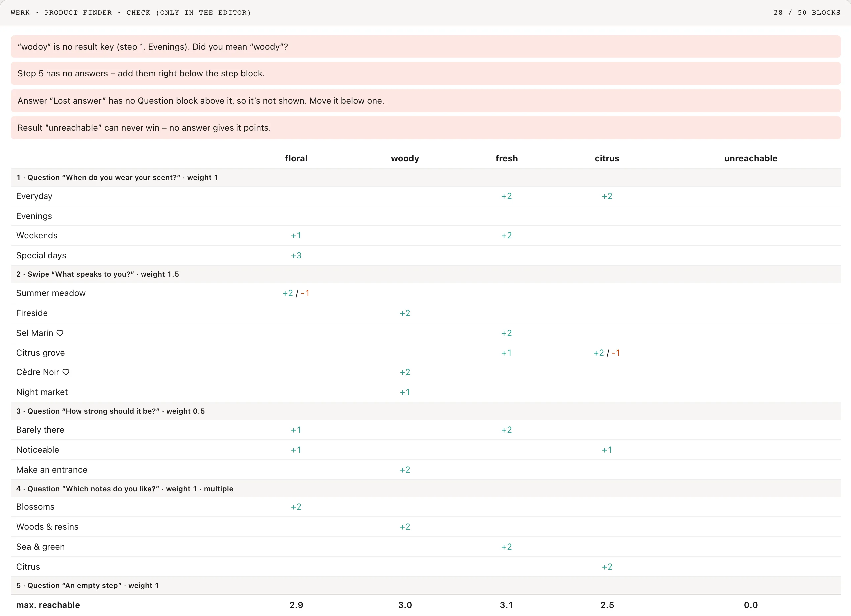Click the "wodoy" result key error message
This screenshot has width=851, height=616.
tap(425, 46)
